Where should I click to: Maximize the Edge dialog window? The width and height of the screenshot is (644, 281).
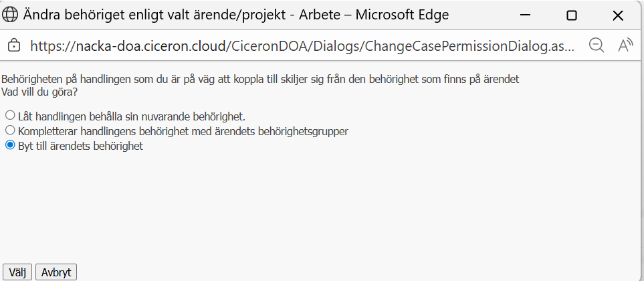click(571, 15)
